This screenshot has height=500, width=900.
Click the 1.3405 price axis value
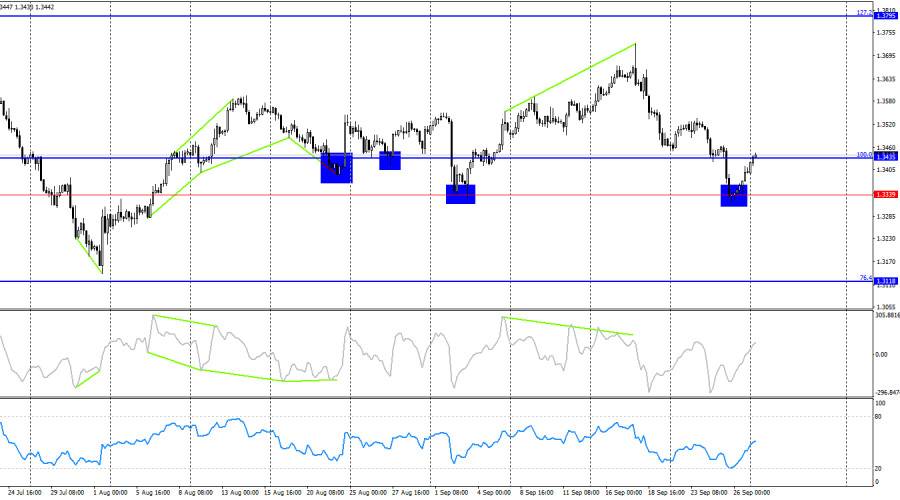click(886, 169)
